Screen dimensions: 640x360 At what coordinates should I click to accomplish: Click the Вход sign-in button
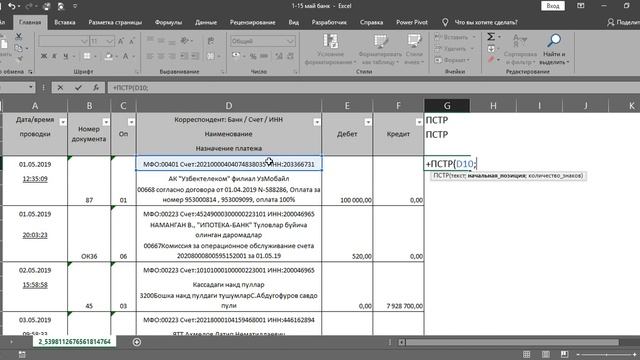pyautogui.click(x=553, y=6)
